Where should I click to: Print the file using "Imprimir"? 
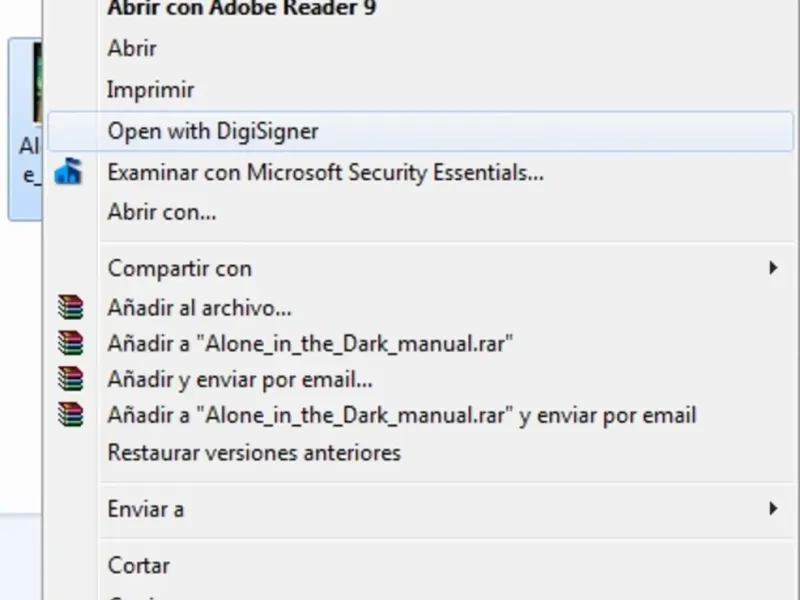pyautogui.click(x=150, y=90)
